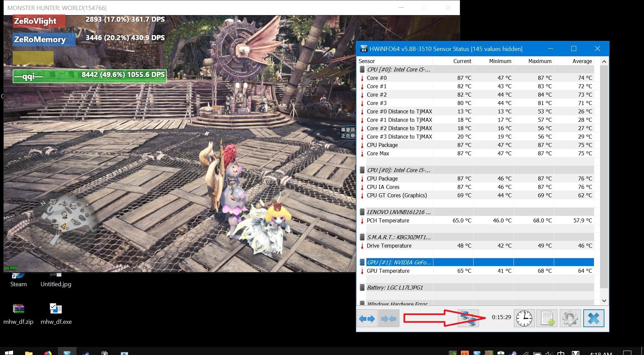
Task: Select the CPU GT Cores (Graphics) row
Action: 476,195
